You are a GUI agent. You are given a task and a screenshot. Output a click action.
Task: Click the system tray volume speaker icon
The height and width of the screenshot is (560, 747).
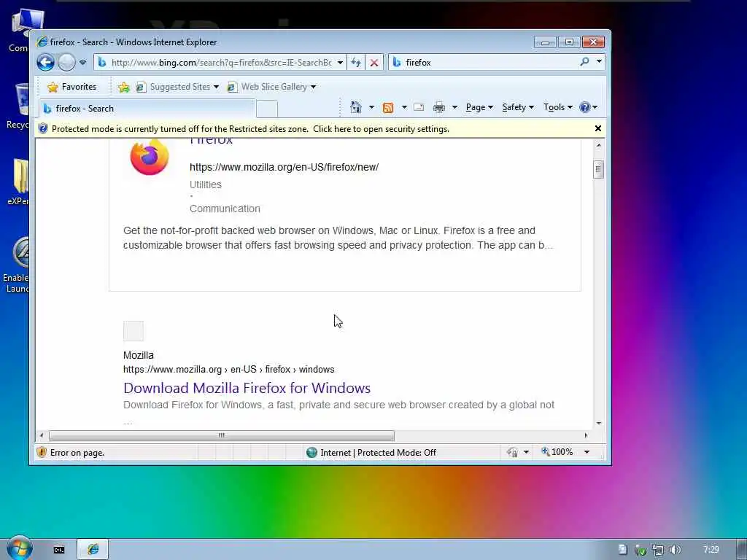(x=675, y=550)
